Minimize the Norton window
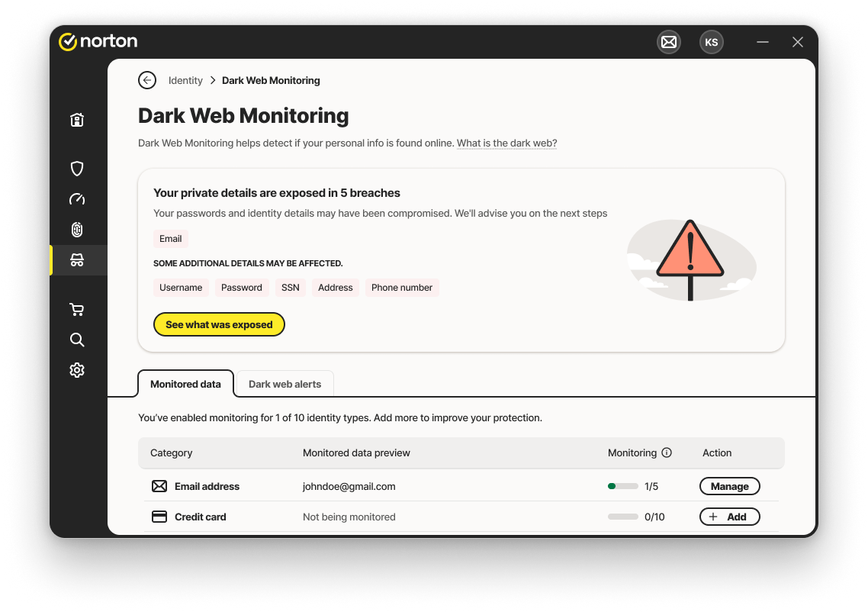 click(x=763, y=42)
